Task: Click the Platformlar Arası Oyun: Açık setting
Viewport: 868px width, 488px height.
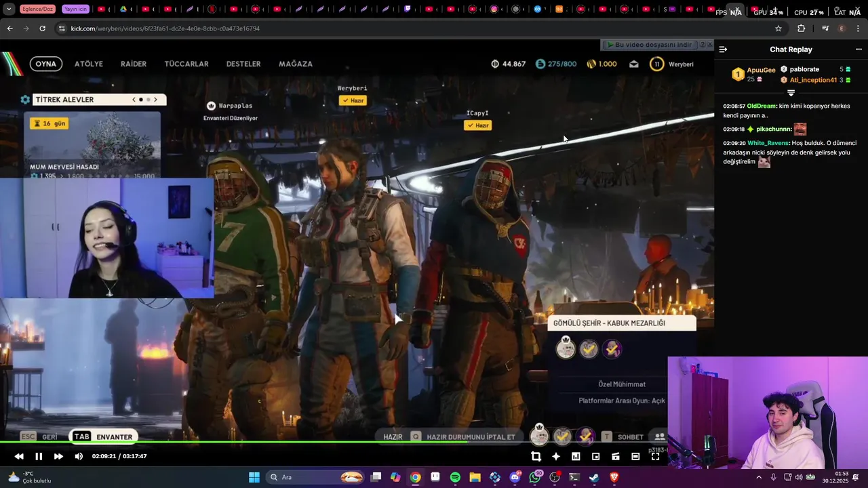Action: point(622,401)
